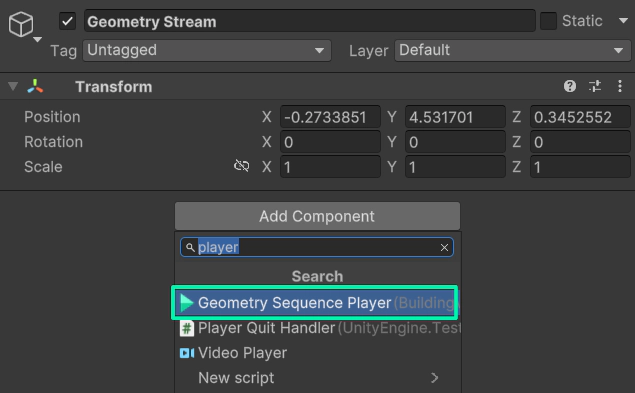Edit the Geometry Stream name field
This screenshot has width=635, height=393.
click(x=309, y=21)
